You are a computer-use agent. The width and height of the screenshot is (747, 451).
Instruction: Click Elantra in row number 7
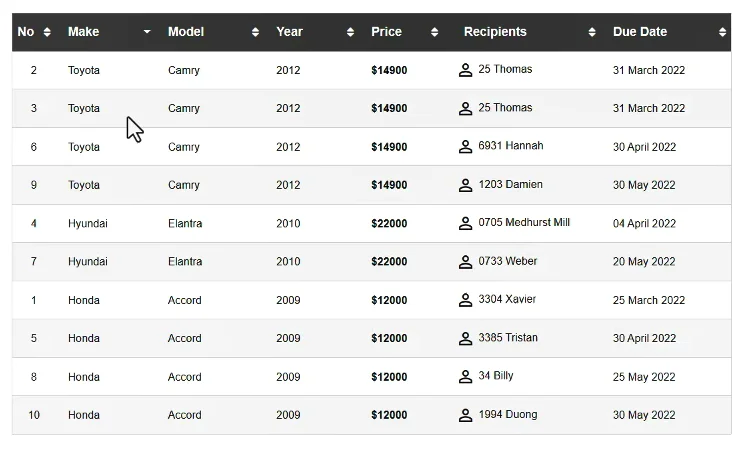pyautogui.click(x=185, y=261)
